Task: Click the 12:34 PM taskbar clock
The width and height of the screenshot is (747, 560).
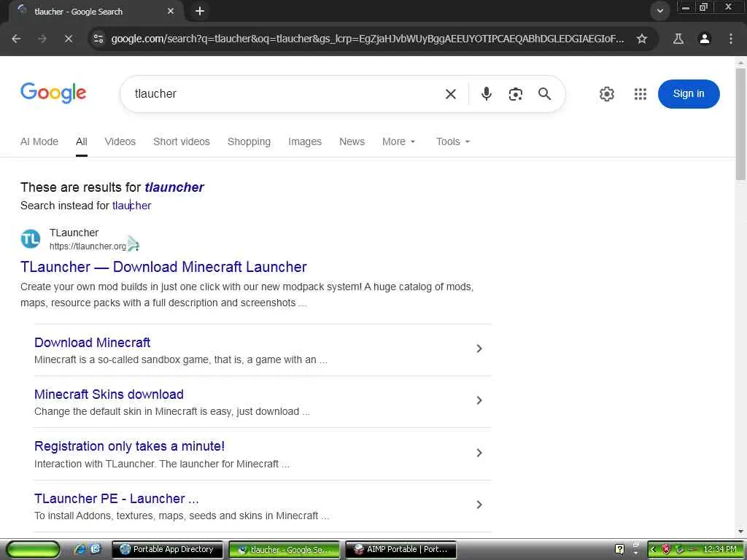Action: tap(720, 550)
